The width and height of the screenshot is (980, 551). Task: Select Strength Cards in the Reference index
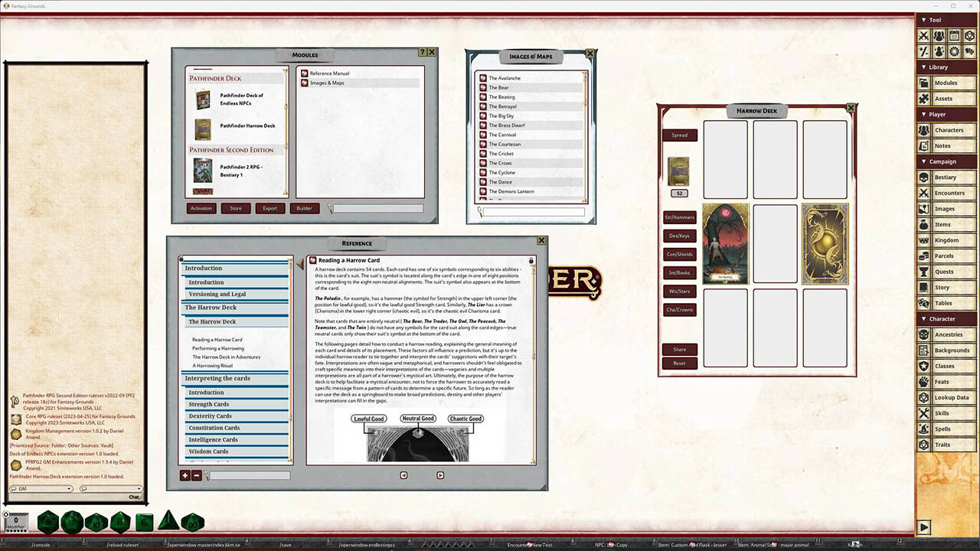[x=208, y=403]
